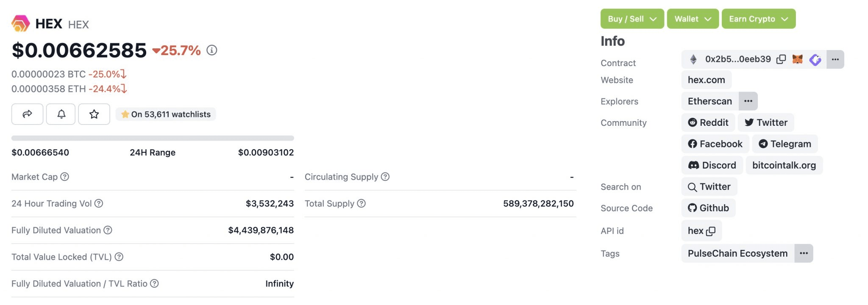Open the Earn Crypto dropdown

[759, 19]
